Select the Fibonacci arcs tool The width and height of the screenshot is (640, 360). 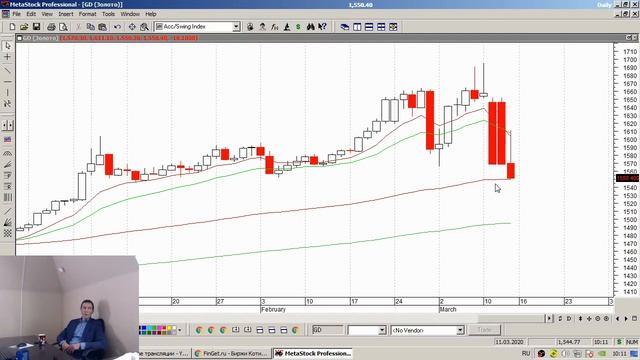coord(7,153)
